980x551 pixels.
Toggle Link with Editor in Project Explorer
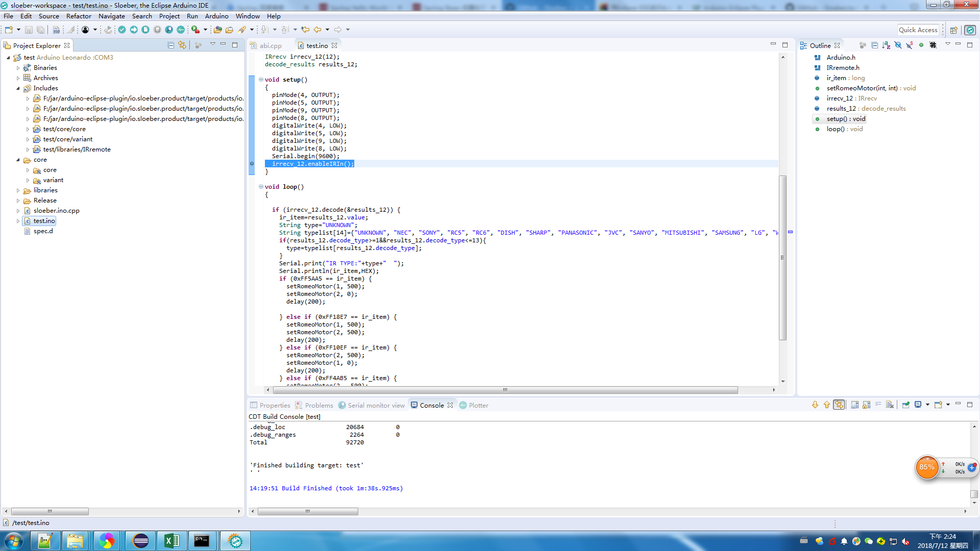tap(182, 45)
